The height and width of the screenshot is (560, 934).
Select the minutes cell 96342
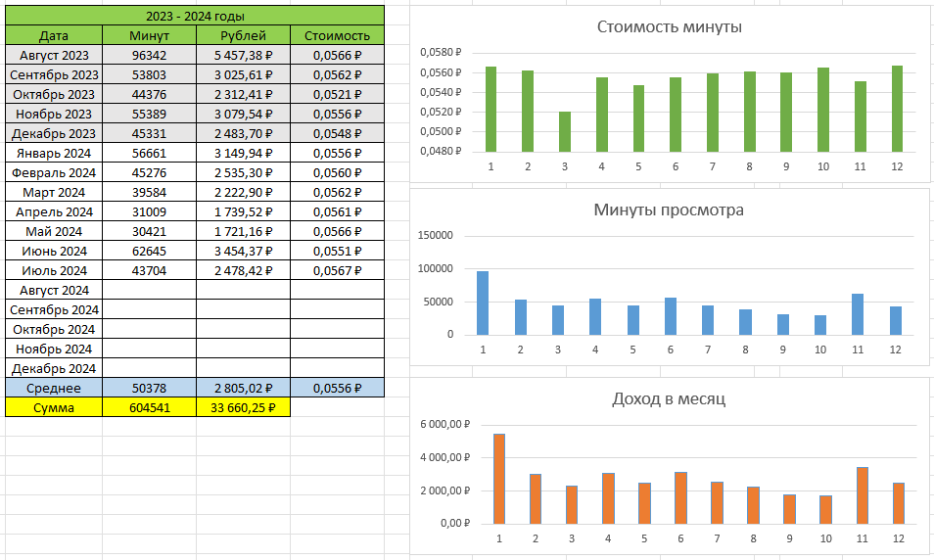(x=150, y=56)
